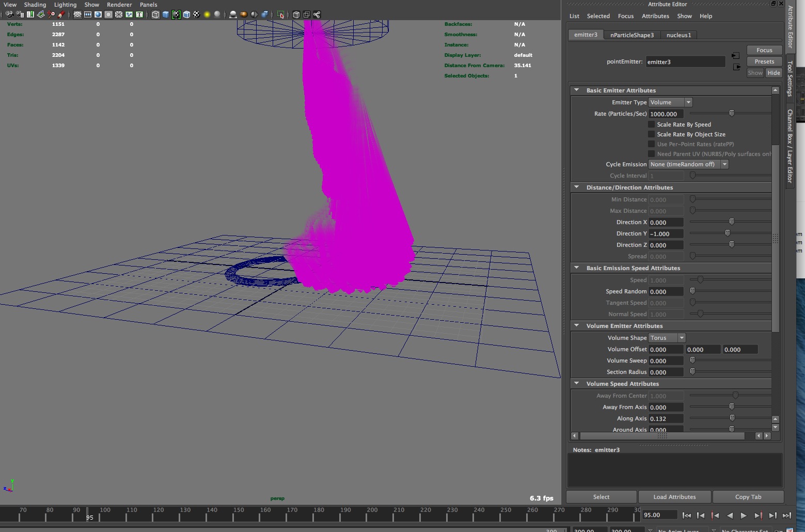Jump to start of playback range
The image size is (805, 532).
[686, 515]
